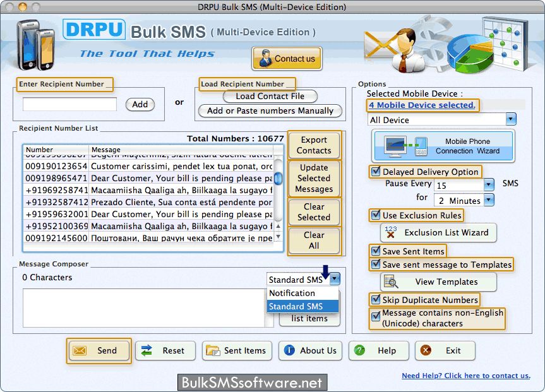Select row with number +91932587412
Screen dimensions: 545x392
tap(149, 202)
